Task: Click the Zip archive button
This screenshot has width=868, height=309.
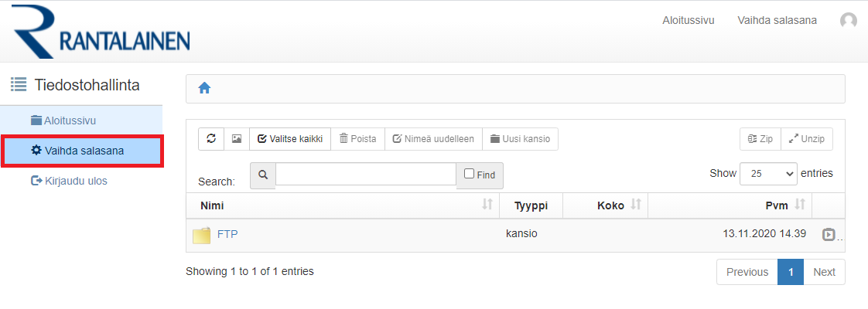Action: [760, 139]
